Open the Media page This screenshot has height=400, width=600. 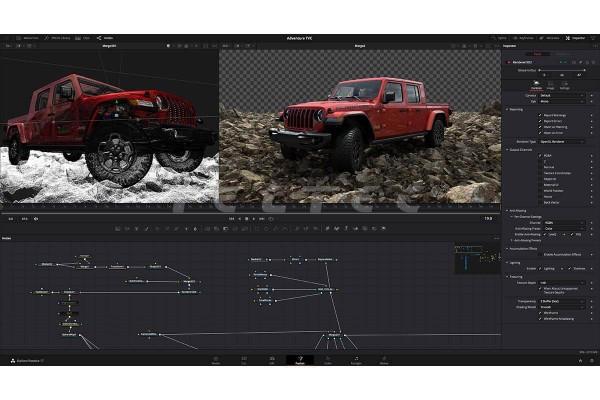tap(215, 360)
